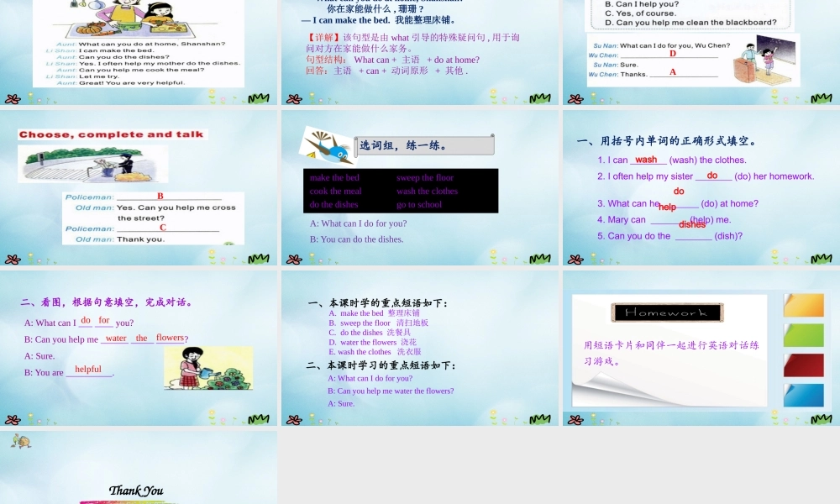The image size is (840, 504).
Task: Click 'A. make the bed 整理床铺' phrase
Action: [374, 312]
